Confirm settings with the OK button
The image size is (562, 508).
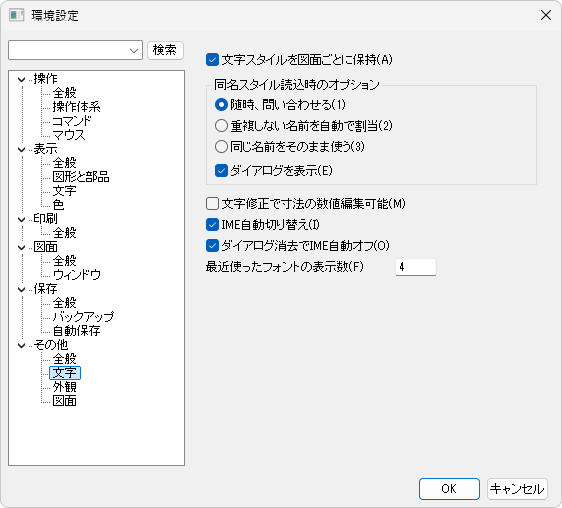(449, 489)
